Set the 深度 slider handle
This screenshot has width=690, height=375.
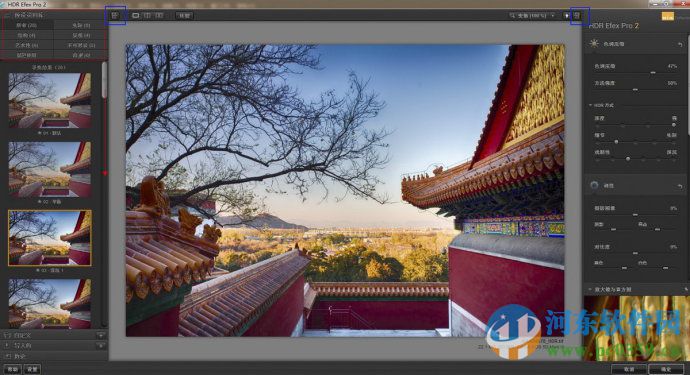point(674,125)
